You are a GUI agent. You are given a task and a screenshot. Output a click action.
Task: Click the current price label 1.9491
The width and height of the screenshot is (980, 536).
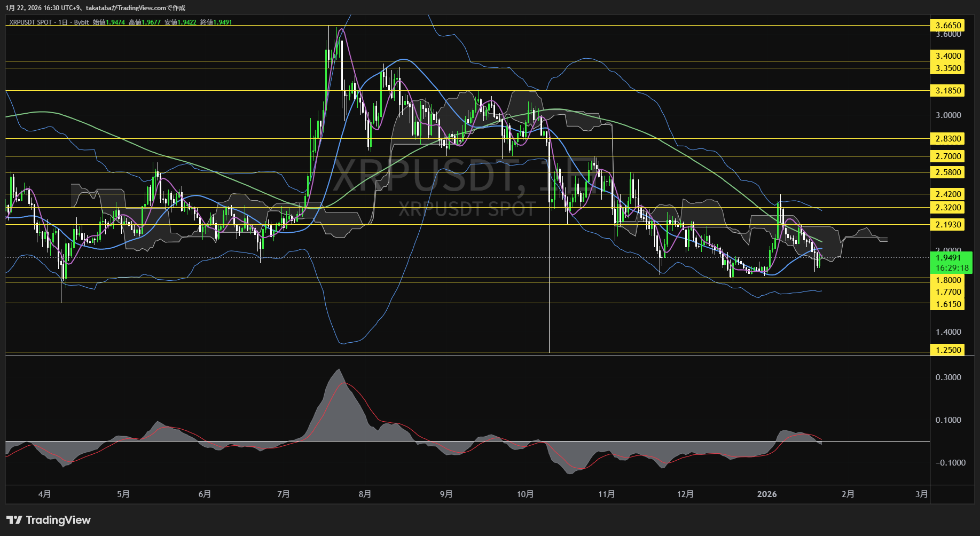(948, 258)
